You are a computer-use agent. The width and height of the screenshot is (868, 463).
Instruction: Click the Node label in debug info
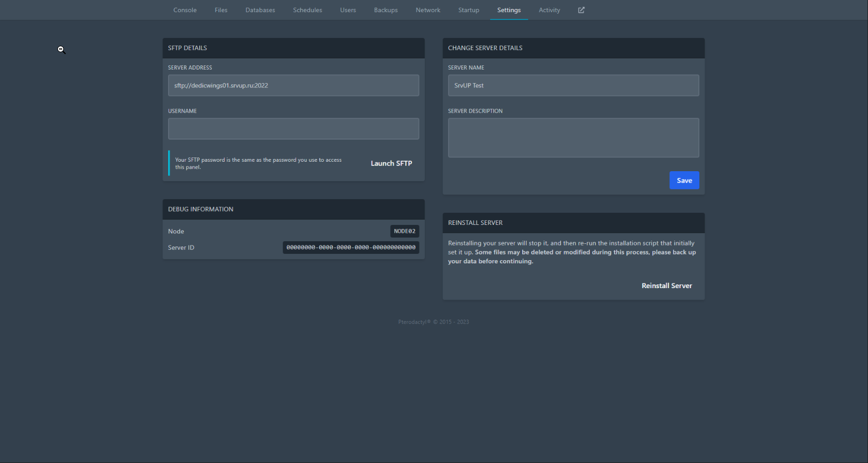176,231
